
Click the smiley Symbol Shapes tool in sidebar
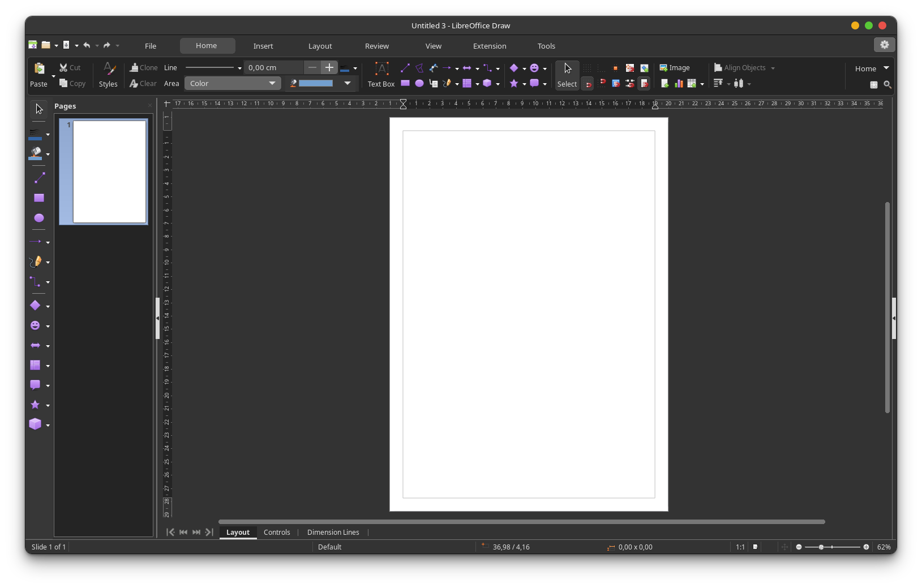[35, 325]
